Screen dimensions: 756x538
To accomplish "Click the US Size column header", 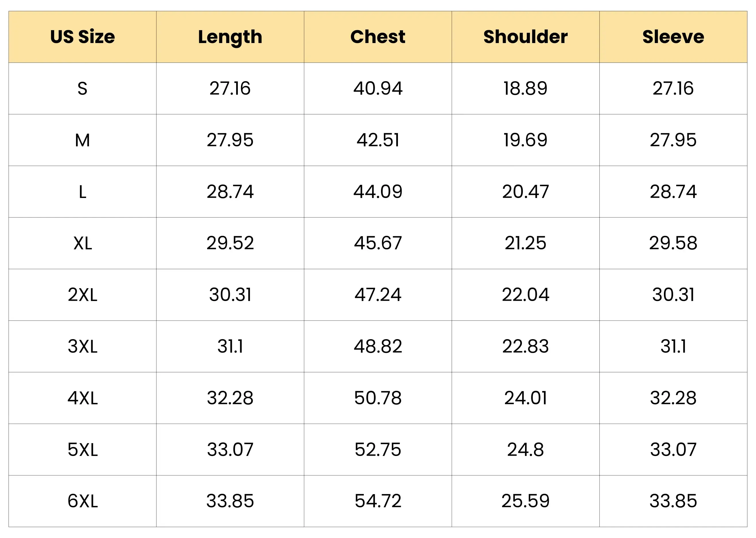I will [x=83, y=37].
